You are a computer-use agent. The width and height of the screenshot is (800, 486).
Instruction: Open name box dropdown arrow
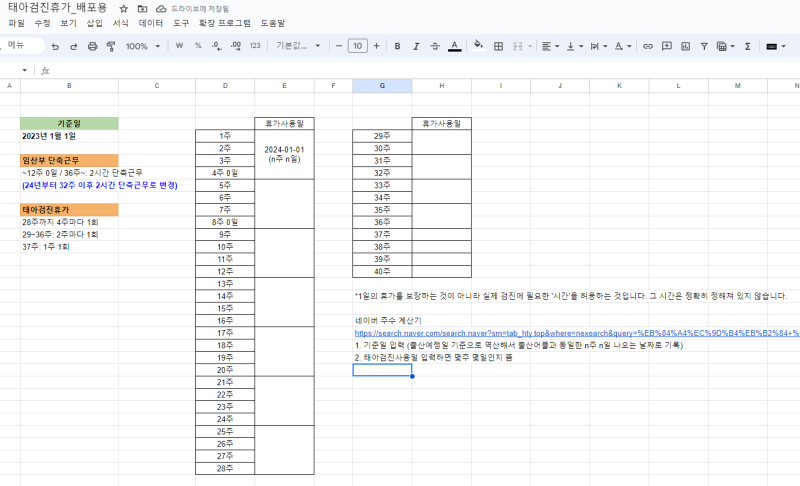tap(24, 70)
